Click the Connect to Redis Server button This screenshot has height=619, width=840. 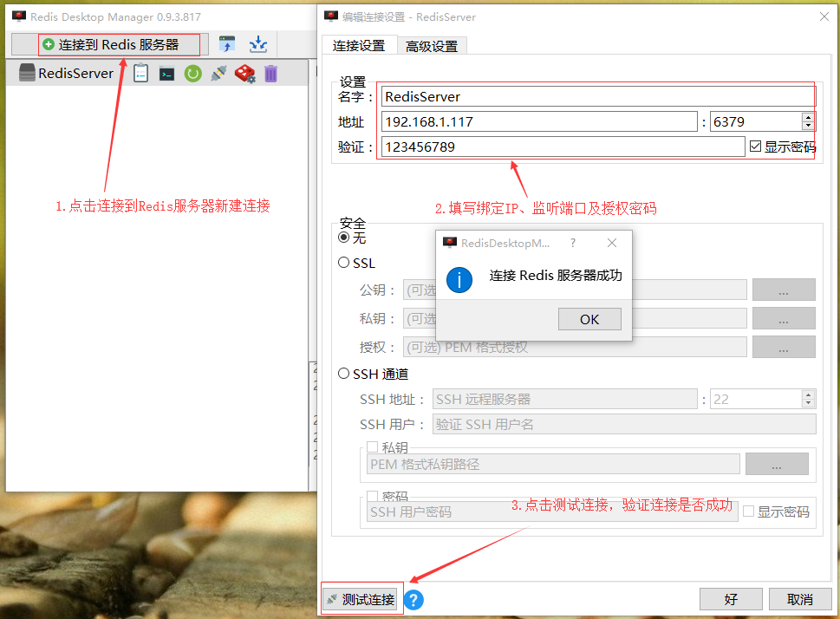pos(110,44)
